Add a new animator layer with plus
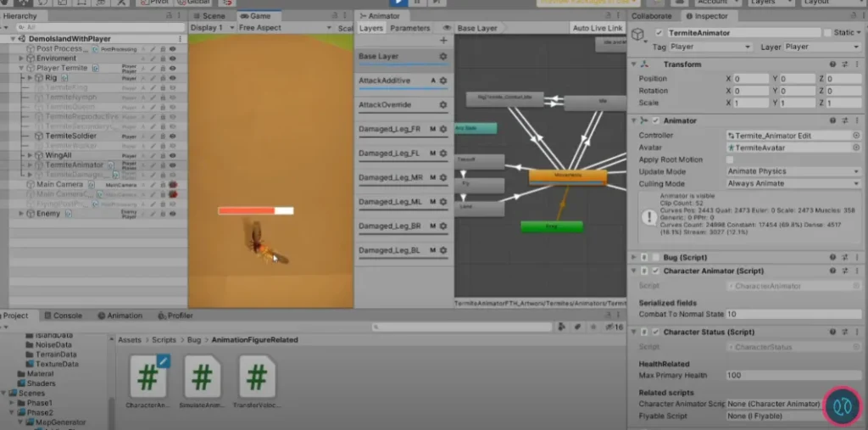 [x=442, y=40]
